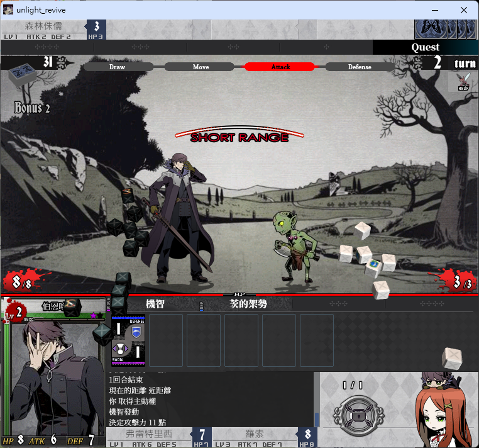479x448 pixels.
Task: Select 羅索 character tab
Action: [x=255, y=437]
